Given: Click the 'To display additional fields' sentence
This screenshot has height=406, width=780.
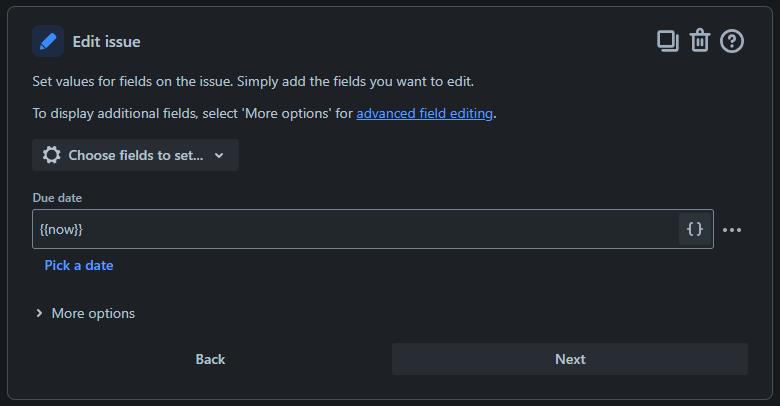Looking at the screenshot, I should [x=264, y=113].
